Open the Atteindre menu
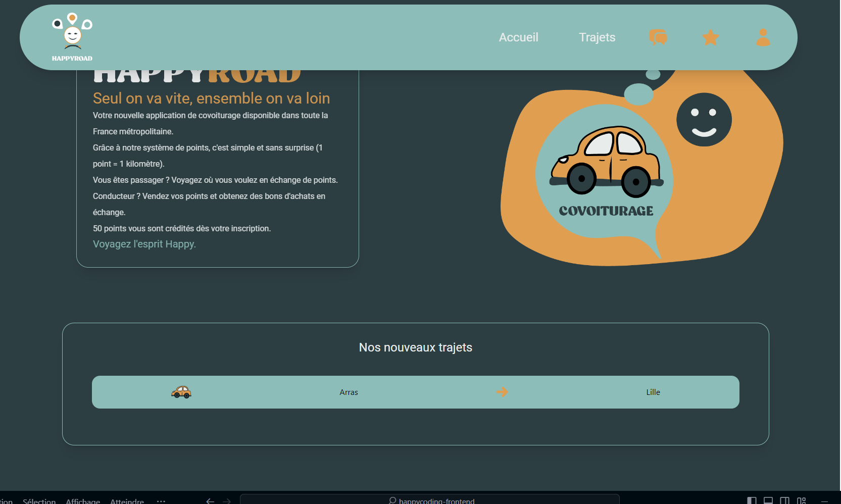Screen dimensions: 841x504 pyautogui.click(x=127, y=500)
